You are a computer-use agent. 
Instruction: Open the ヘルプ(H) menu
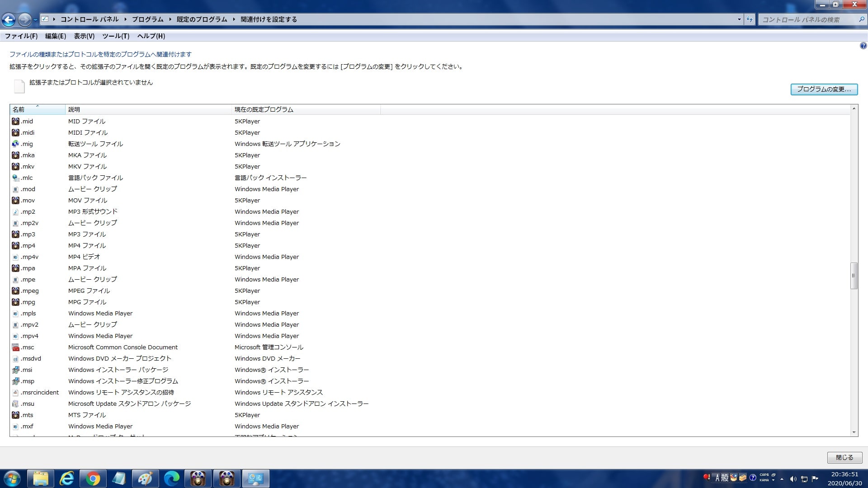[151, 36]
